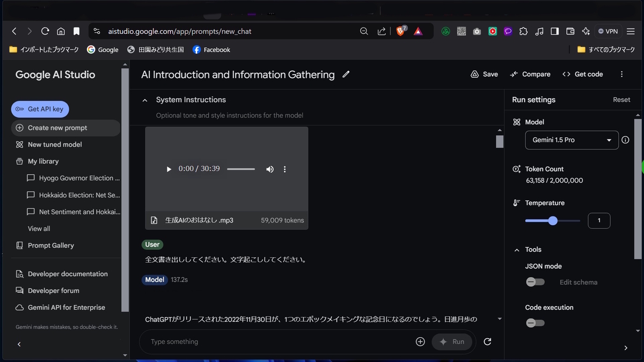Viewport: 644px width, 362px height.
Task: Reset run settings
Action: click(x=621, y=100)
